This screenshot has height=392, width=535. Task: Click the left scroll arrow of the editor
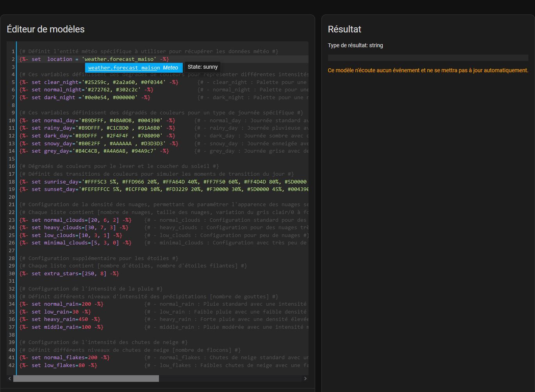pyautogui.click(x=10, y=378)
